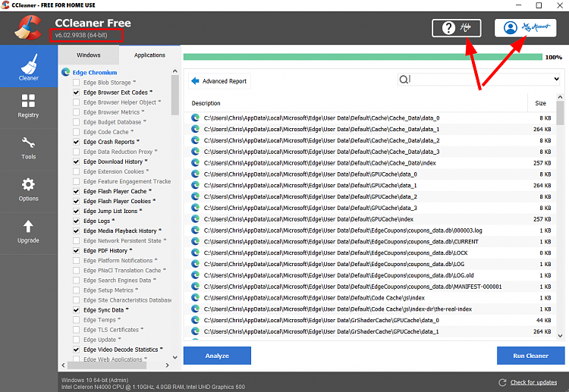Enable Edge Blob Storage checkbox
The width and height of the screenshot is (569, 392).
coord(76,83)
